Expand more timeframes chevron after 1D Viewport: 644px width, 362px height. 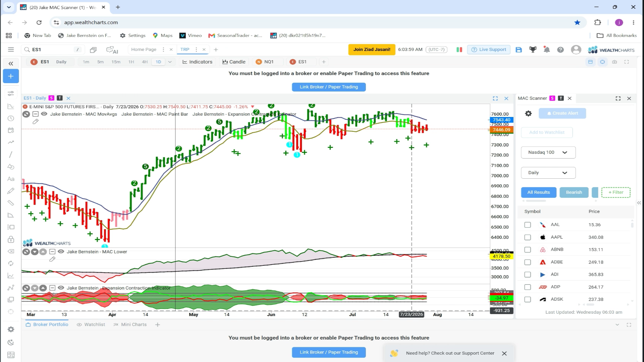pos(170,62)
